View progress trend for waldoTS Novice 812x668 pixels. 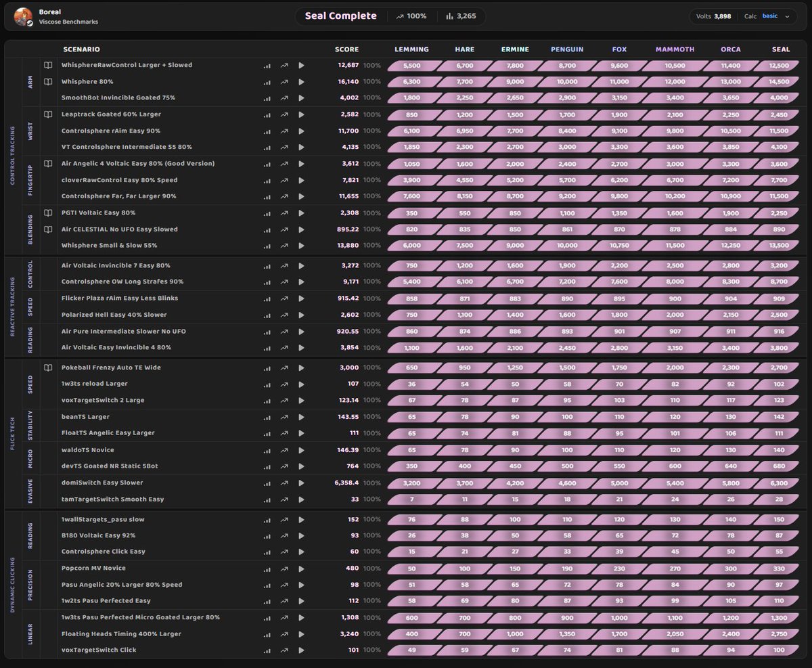[284, 450]
